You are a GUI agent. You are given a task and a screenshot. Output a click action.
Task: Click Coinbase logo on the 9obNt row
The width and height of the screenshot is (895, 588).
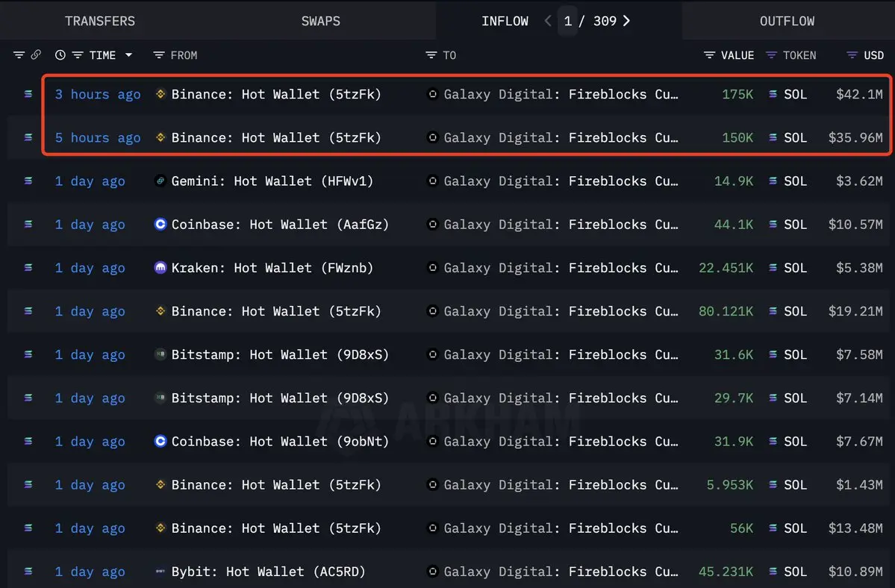click(x=160, y=441)
